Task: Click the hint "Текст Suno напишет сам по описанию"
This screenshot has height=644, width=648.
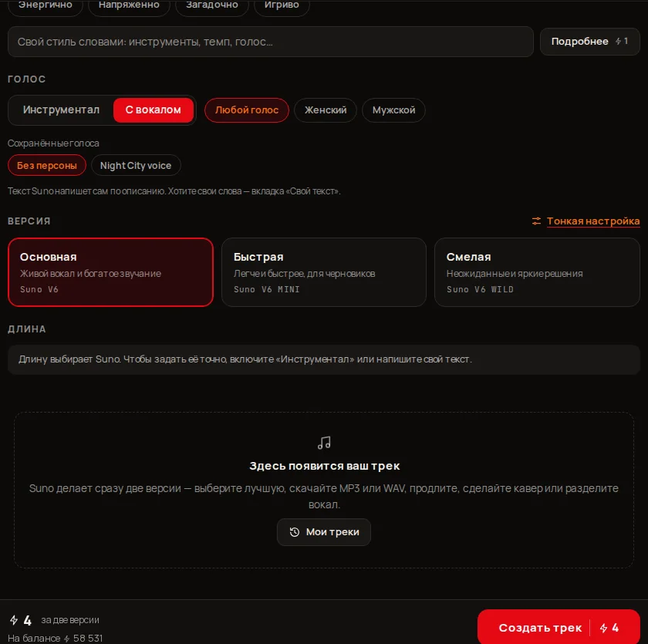Action: click(174, 191)
